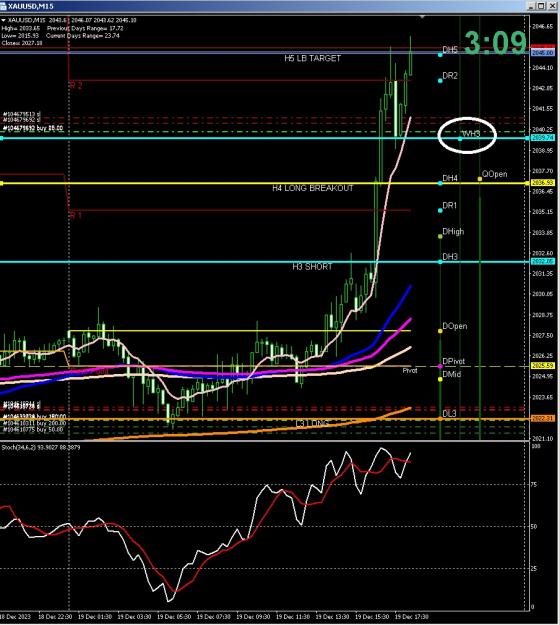Select the cyan DH5 level marker
Image resolution: width=560 pixels, height=625 pixels.
click(x=440, y=55)
